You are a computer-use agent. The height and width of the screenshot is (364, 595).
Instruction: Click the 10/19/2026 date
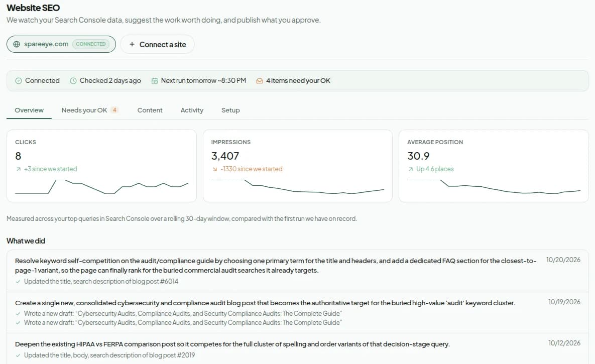[564, 302]
